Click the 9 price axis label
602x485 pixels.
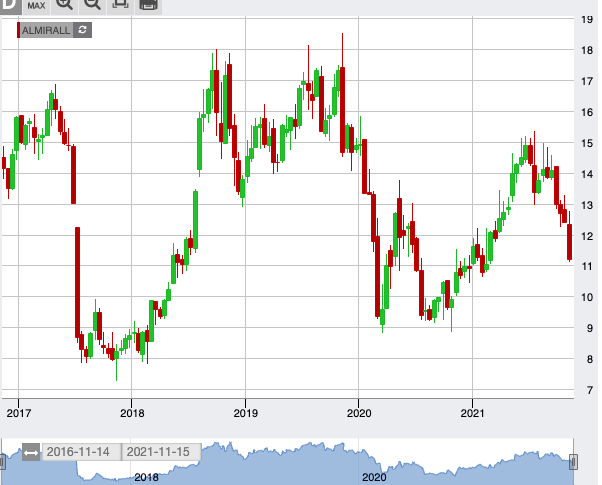click(x=590, y=328)
